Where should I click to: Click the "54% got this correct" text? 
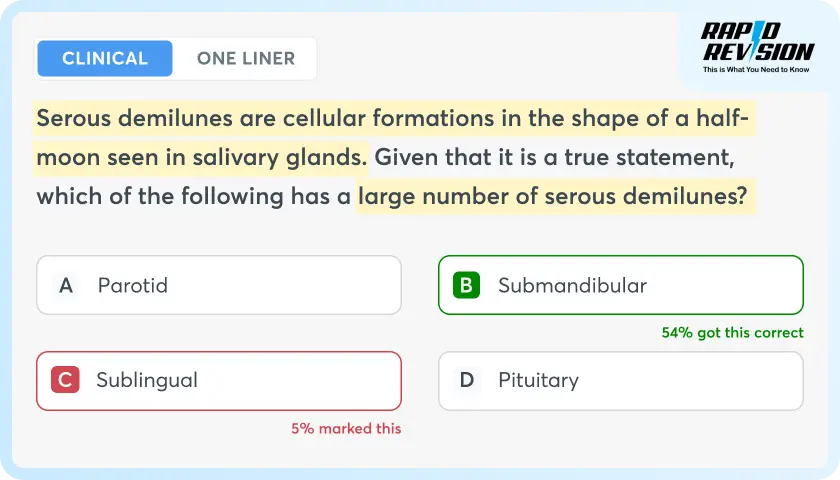click(x=732, y=333)
